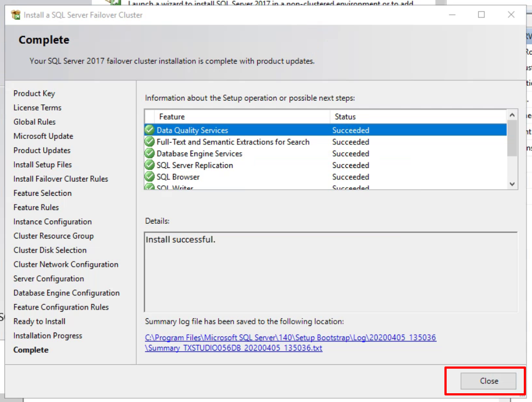The width and height of the screenshot is (532, 402).
Task: Click the Server Configuration step
Action: tap(49, 278)
